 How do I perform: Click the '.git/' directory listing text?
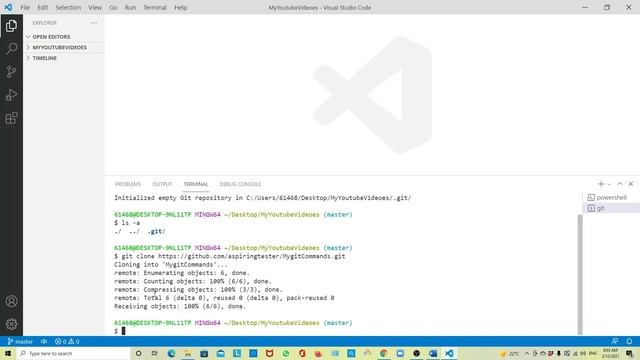[156, 231]
